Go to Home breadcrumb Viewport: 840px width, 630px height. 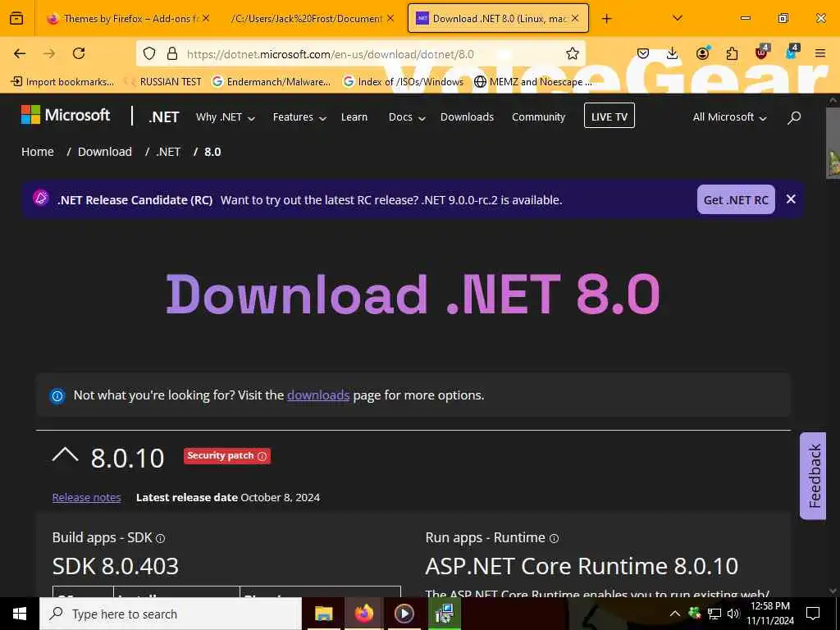click(38, 152)
